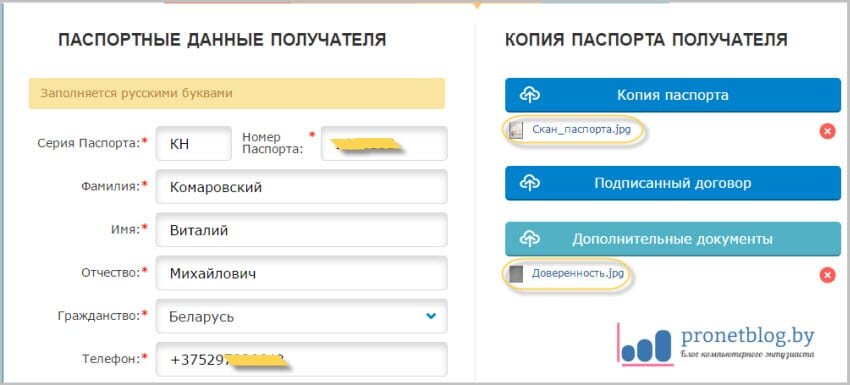This screenshot has height=385, width=850.
Task: Remove the Доверенность.jpg file with red X
Action: [x=827, y=275]
